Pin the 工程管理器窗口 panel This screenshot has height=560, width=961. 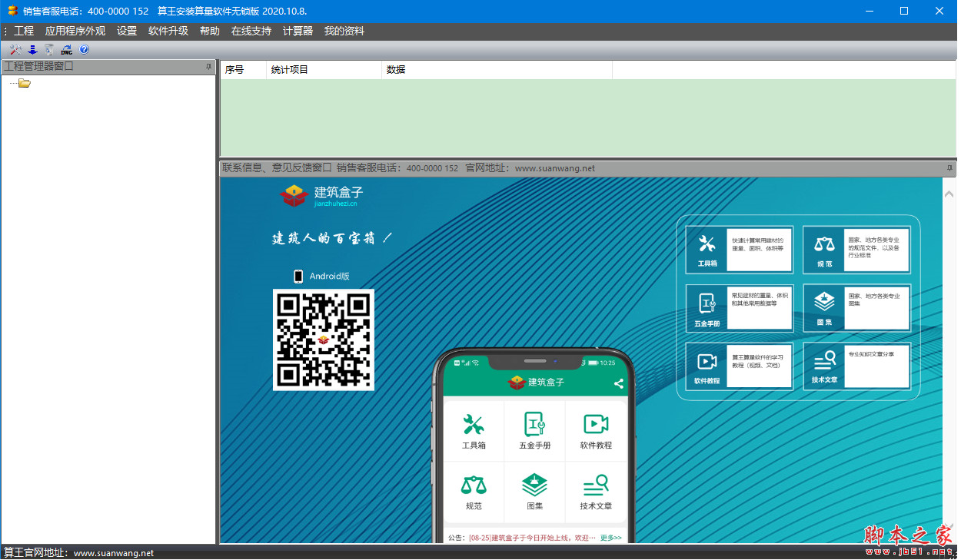pyautogui.click(x=208, y=67)
